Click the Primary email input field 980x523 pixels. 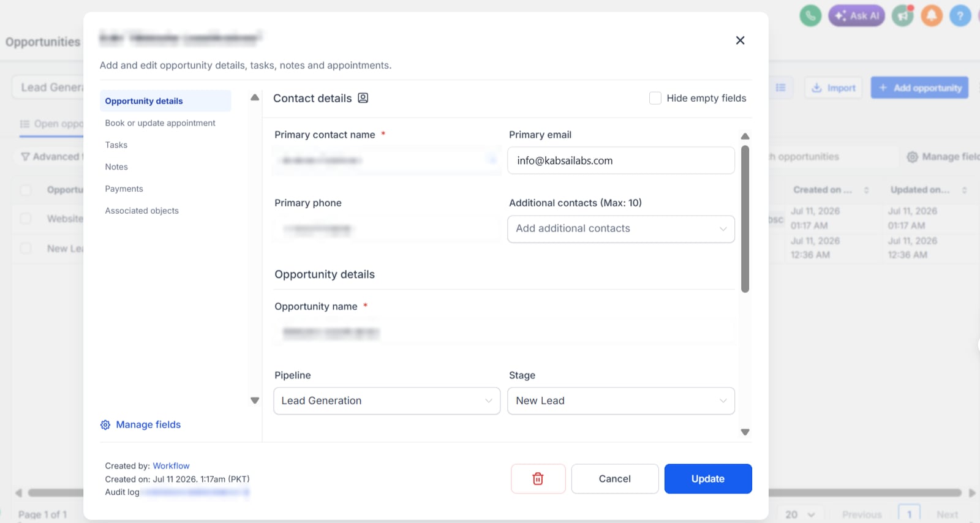(x=621, y=160)
